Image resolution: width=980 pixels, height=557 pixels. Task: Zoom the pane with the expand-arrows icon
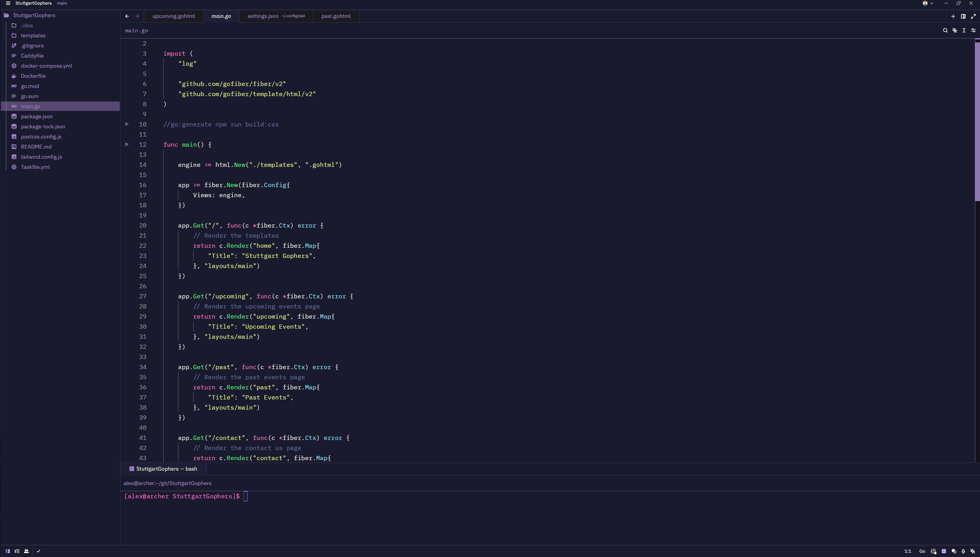click(973, 16)
